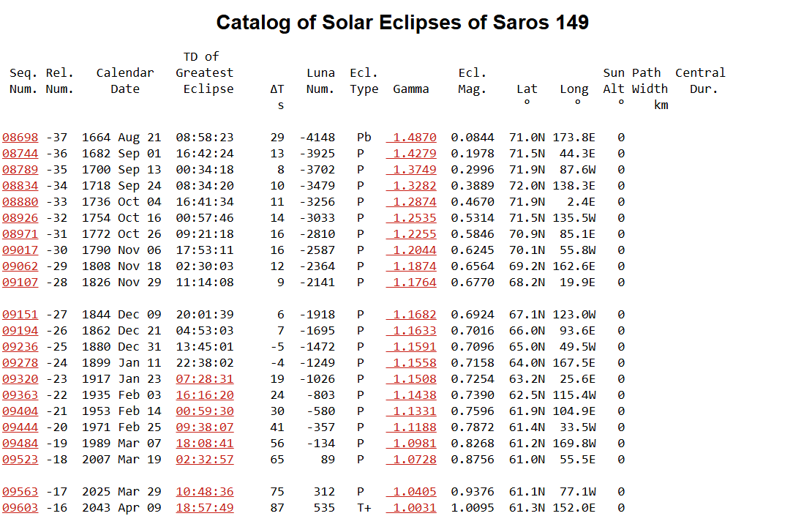Follow gamma link 1.0405
Screen dimensions: 812x516
[x=411, y=491]
